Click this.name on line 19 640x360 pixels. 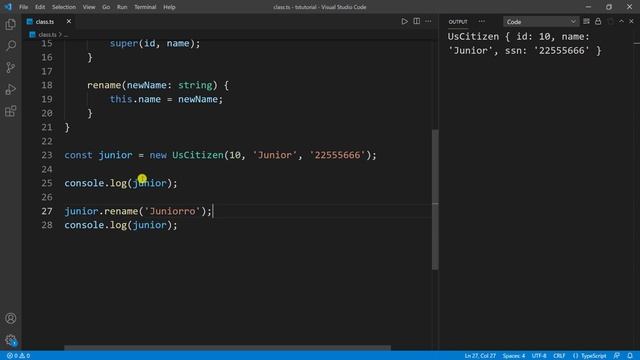click(135, 99)
